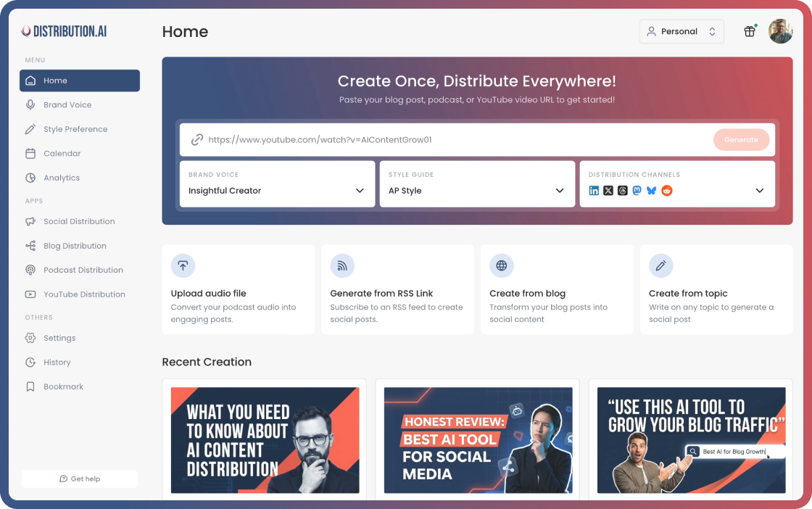
Task: Click the Blog Distribution share icon
Action: pyautogui.click(x=30, y=246)
